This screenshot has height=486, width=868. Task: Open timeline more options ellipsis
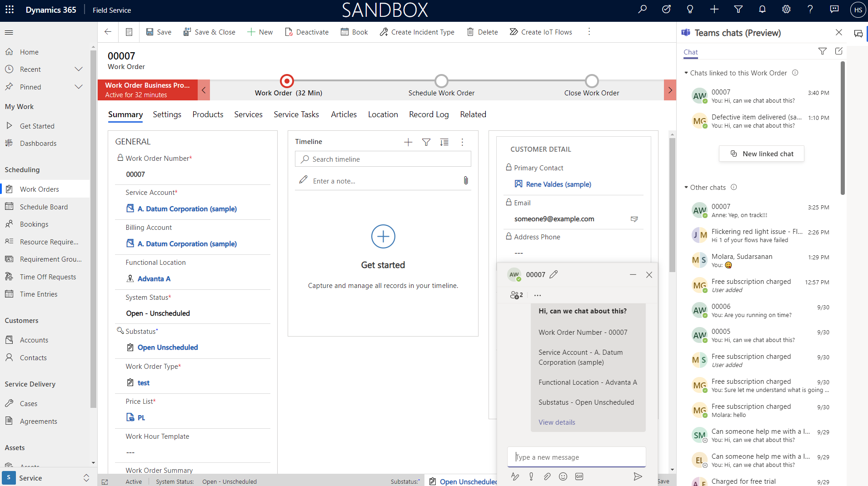click(x=462, y=142)
